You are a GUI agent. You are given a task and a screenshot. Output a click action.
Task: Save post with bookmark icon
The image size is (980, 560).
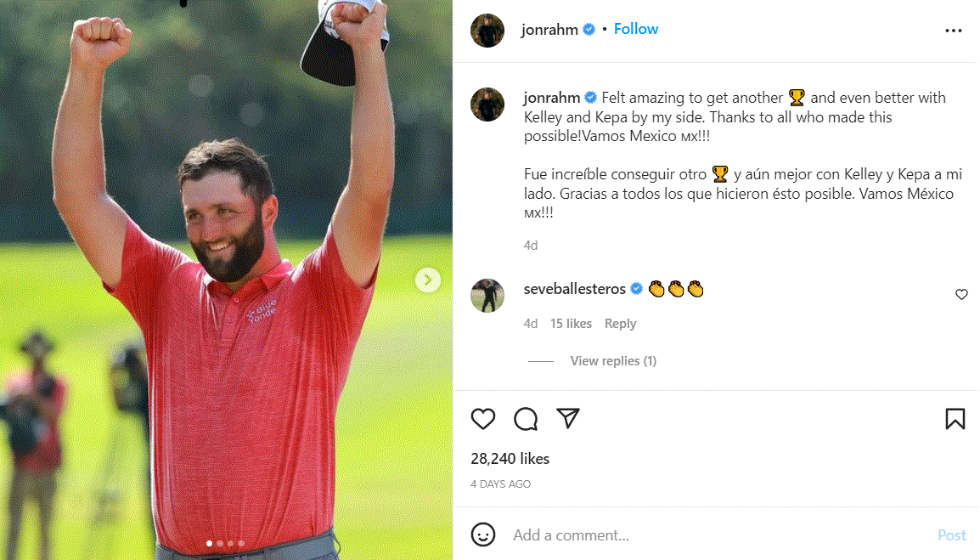(955, 419)
